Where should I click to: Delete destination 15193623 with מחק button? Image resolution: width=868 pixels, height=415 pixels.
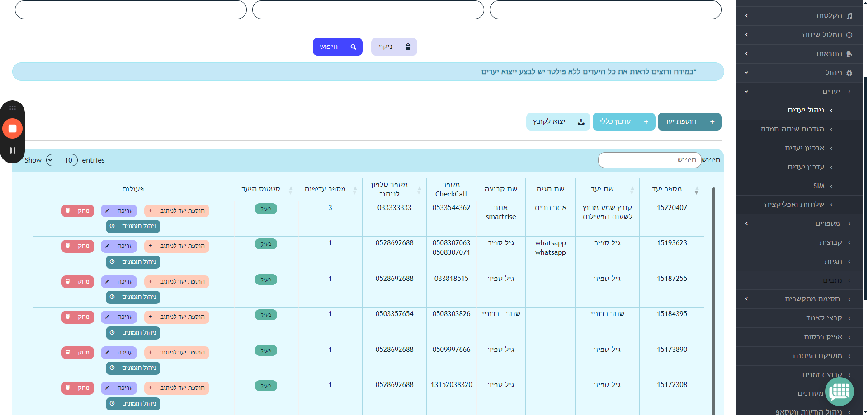[x=78, y=246]
